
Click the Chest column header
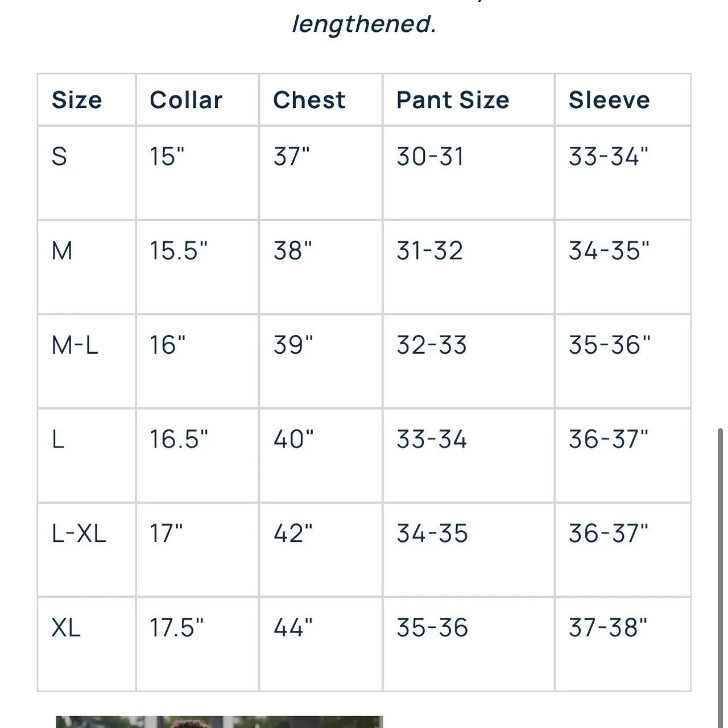pyautogui.click(x=309, y=100)
